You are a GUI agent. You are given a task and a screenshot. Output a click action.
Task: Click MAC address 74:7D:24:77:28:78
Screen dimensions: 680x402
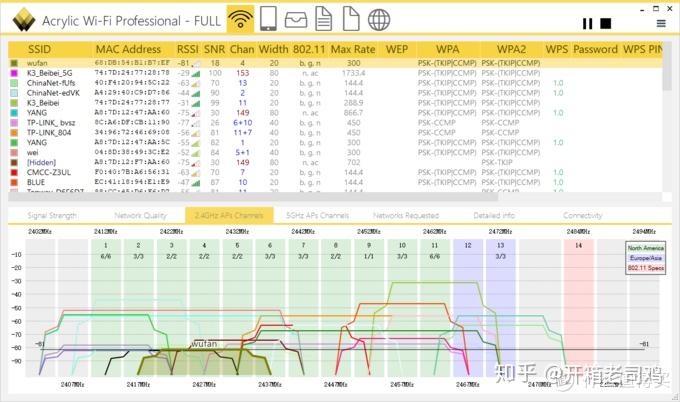point(132,73)
